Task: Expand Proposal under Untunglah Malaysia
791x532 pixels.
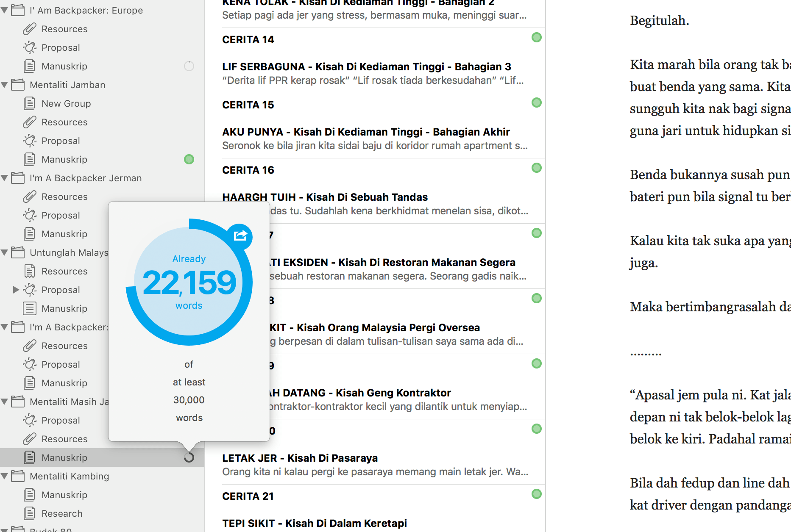Action: point(16,290)
